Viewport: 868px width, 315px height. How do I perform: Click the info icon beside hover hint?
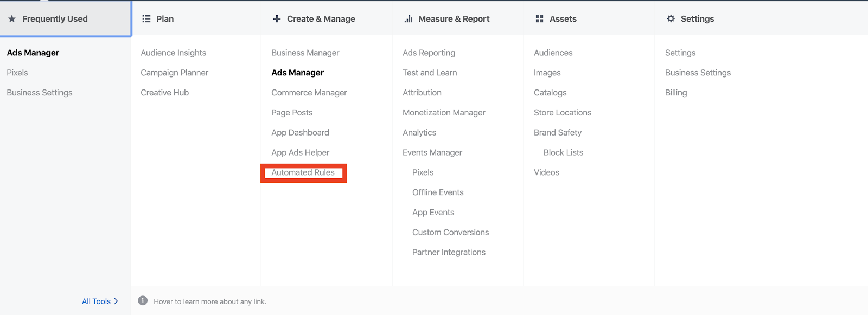[x=143, y=300]
